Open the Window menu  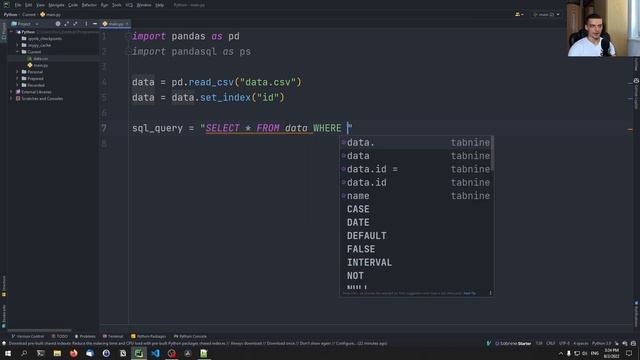coord(144,5)
